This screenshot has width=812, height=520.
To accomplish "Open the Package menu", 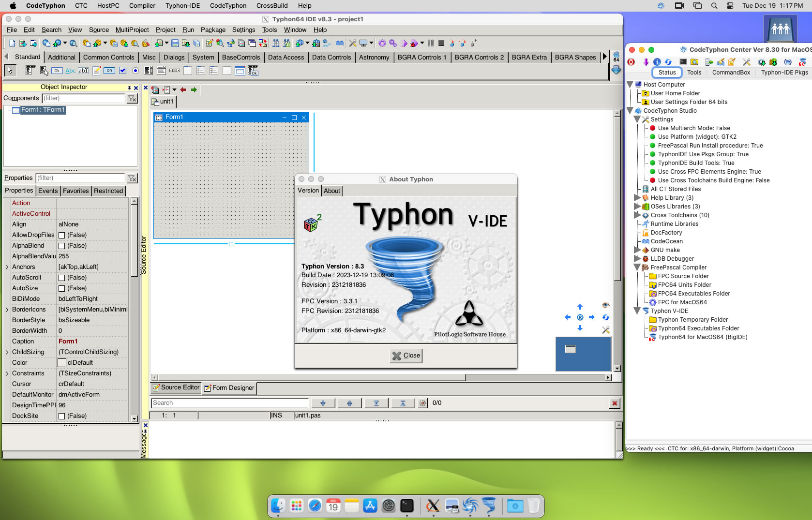I will (213, 30).
